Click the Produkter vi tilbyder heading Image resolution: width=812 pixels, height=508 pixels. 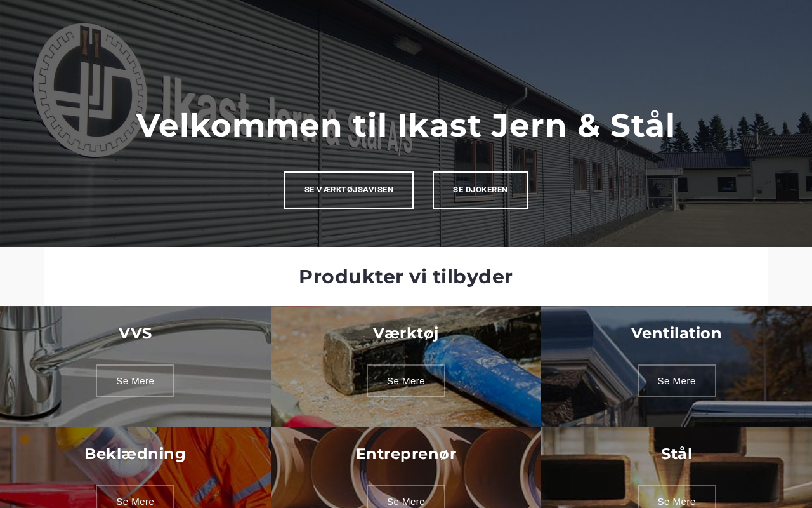tap(406, 277)
